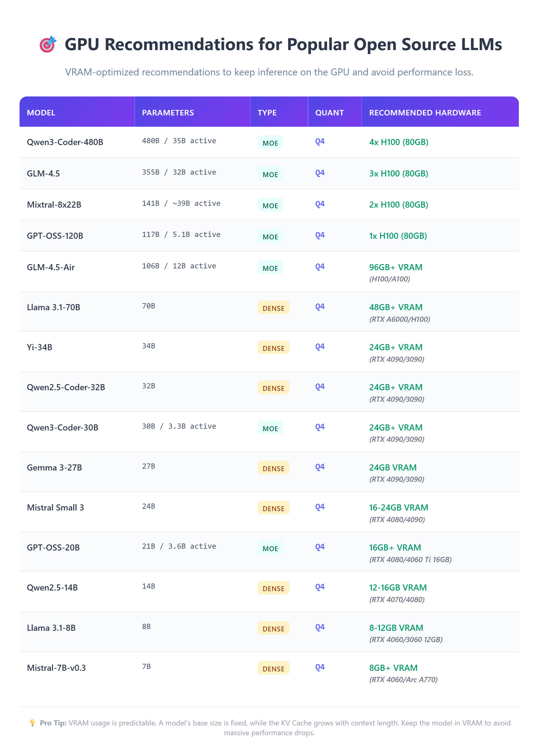Select the PARAMETERS column header
Viewport: 539px width, 756px height.
coord(168,113)
